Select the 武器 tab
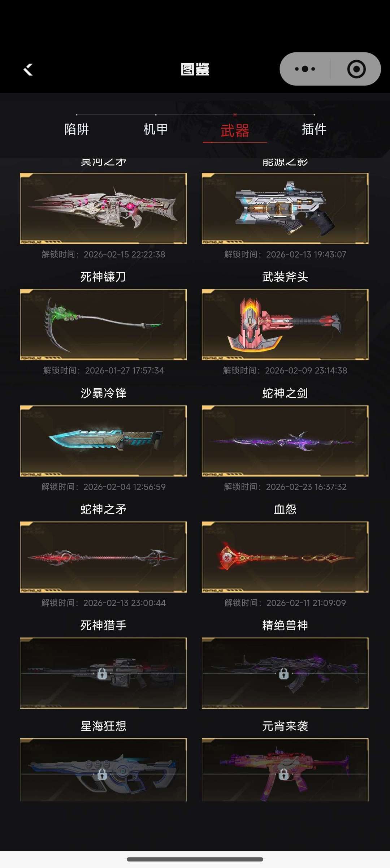This screenshot has width=390, height=868. [235, 131]
